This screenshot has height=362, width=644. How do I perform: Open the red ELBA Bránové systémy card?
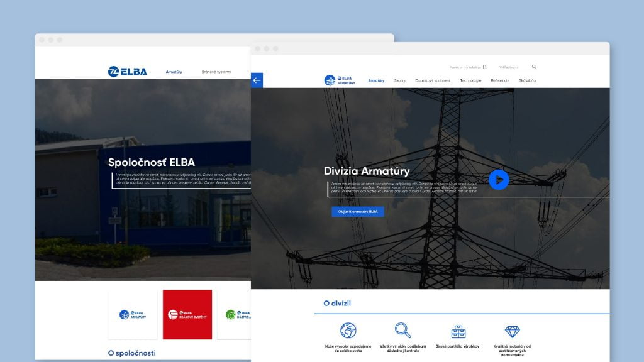[x=187, y=315]
